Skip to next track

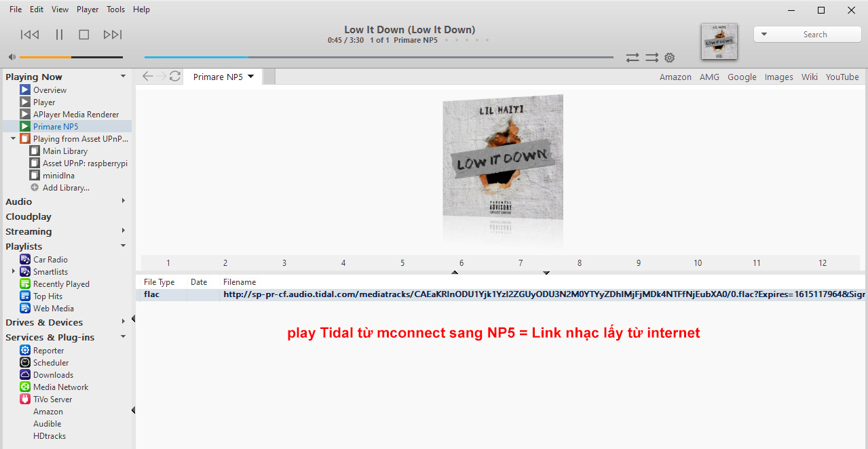(113, 35)
